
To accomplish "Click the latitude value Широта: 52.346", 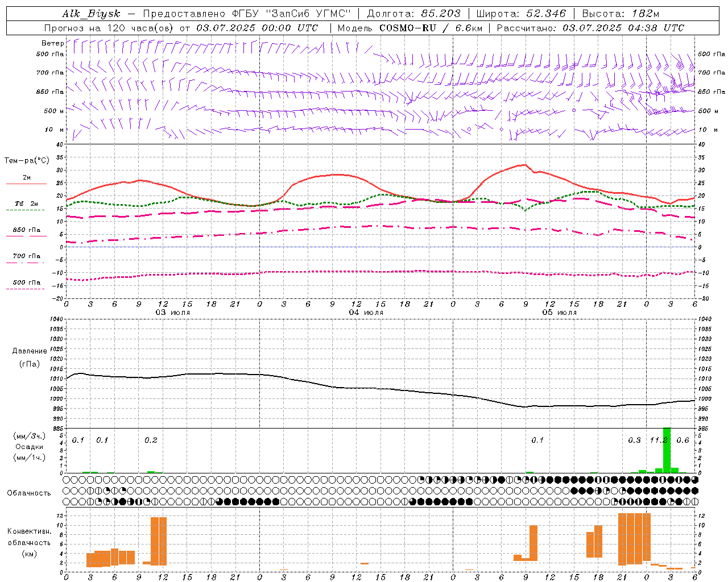I will point(521,14).
